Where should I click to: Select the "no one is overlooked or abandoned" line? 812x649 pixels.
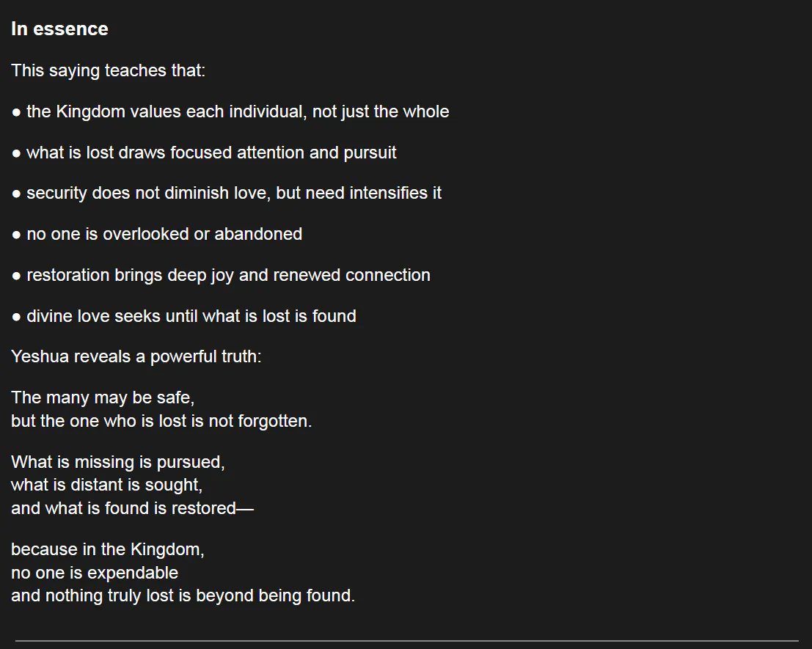click(x=164, y=234)
